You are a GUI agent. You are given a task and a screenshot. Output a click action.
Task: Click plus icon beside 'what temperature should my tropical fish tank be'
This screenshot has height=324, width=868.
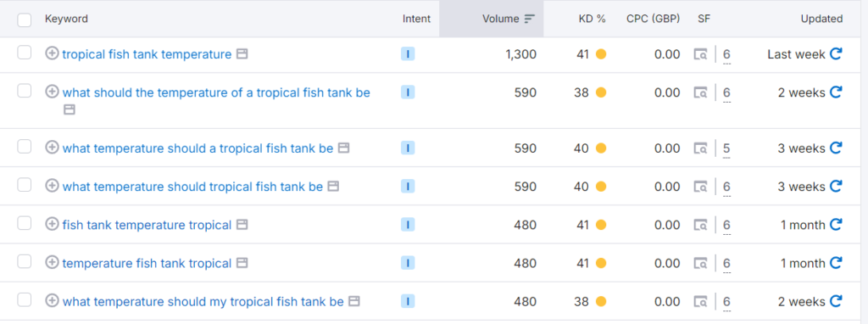52,301
